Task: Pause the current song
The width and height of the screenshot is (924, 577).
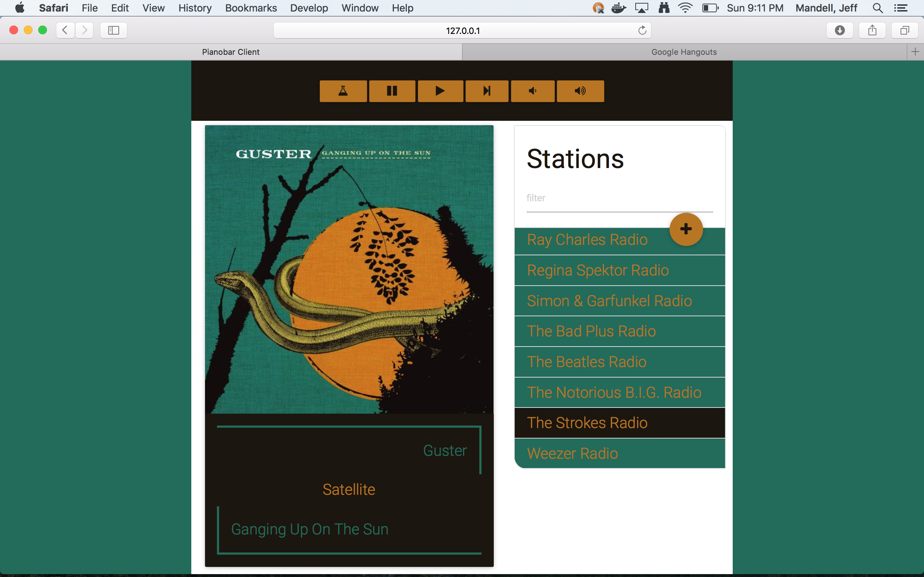Action: pos(392,91)
